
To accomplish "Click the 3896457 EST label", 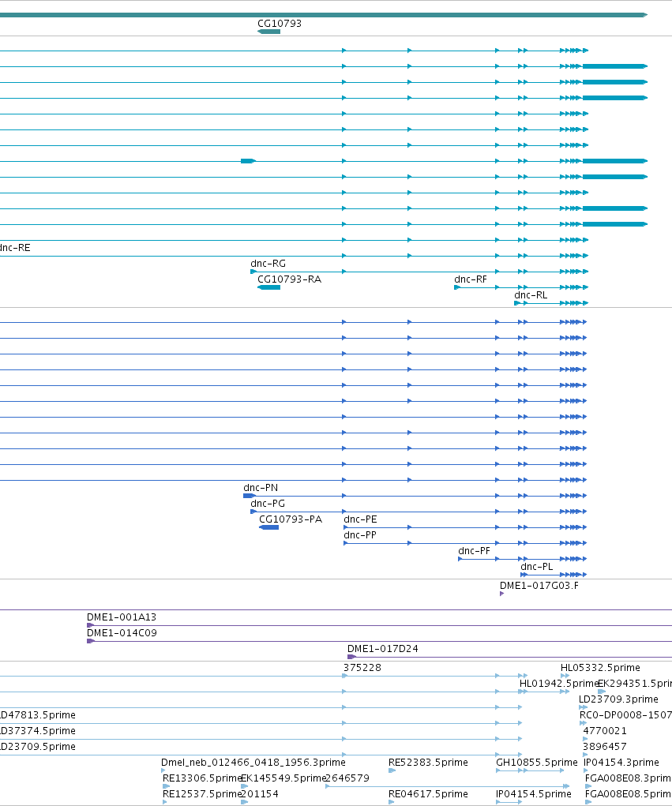I will [605, 747].
